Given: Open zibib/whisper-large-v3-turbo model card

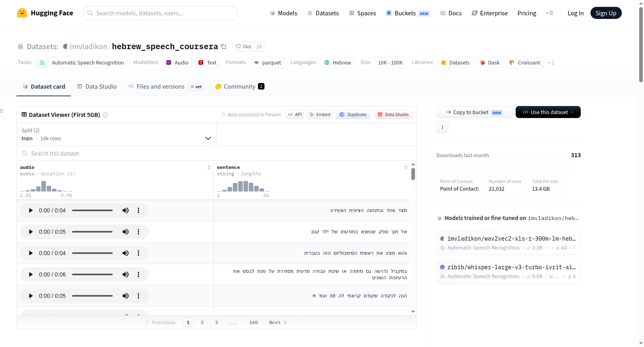Looking at the screenshot, I should (x=508, y=272).
